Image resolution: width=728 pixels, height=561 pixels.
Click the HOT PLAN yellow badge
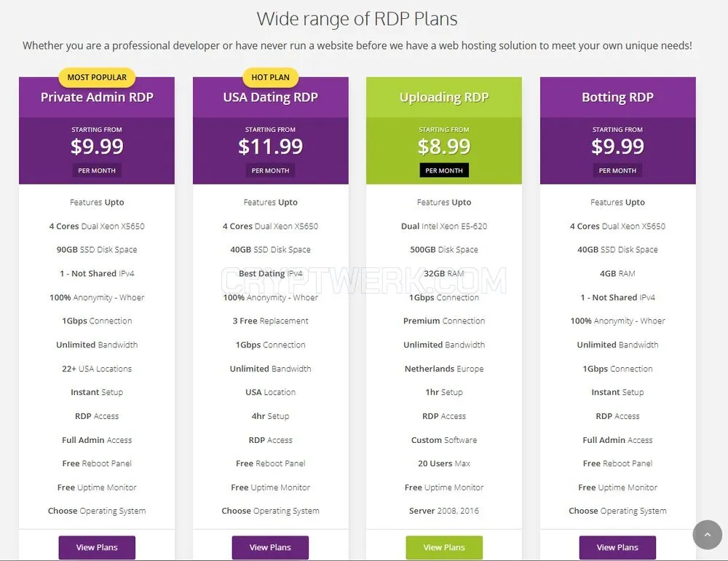pos(270,77)
